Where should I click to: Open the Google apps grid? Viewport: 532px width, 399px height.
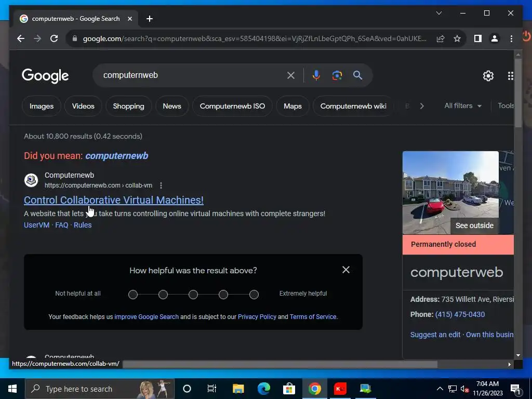[510, 76]
